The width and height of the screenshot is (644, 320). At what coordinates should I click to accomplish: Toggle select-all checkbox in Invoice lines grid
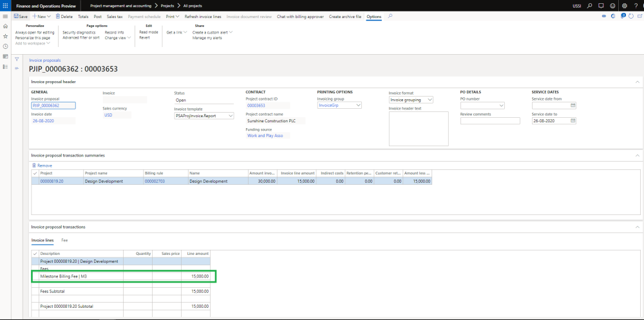click(35, 254)
